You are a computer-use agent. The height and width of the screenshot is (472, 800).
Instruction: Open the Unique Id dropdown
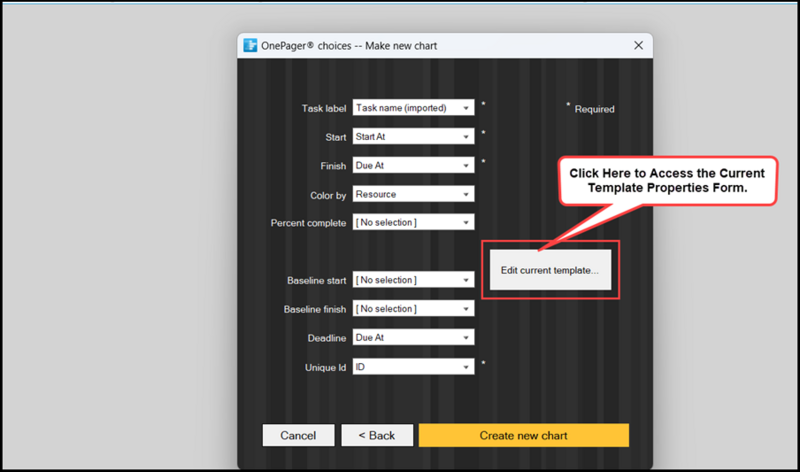pyautogui.click(x=413, y=367)
